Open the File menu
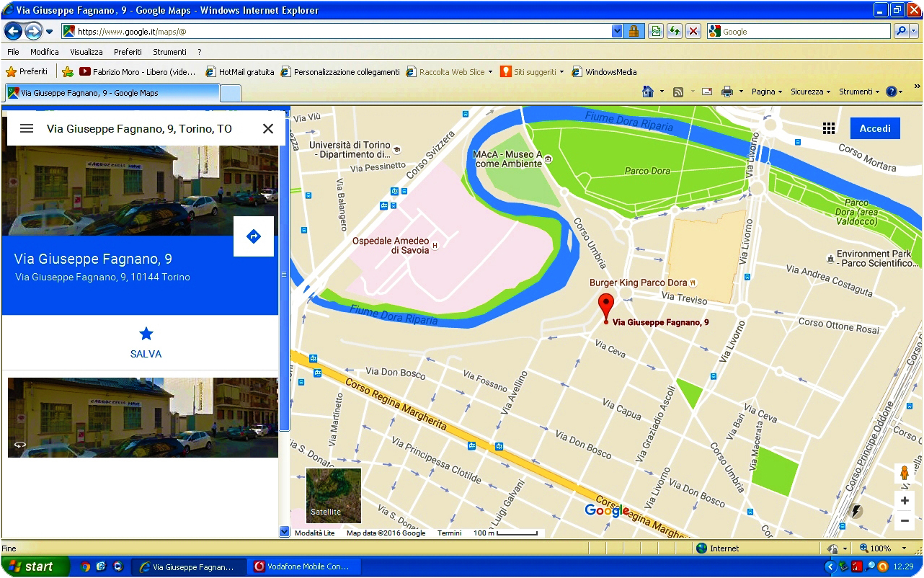The width and height of the screenshot is (924, 578). (13, 52)
